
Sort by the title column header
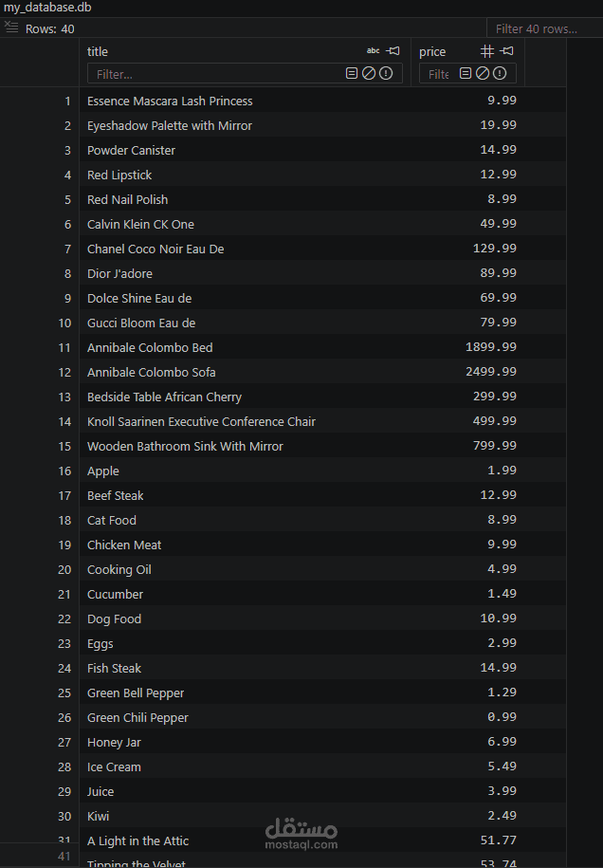point(98,51)
